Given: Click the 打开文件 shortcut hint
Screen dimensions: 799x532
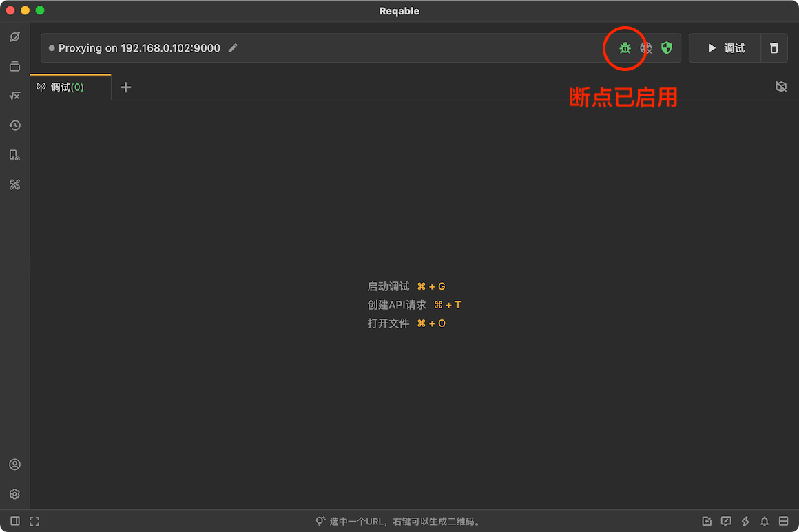Looking at the screenshot, I should point(406,323).
